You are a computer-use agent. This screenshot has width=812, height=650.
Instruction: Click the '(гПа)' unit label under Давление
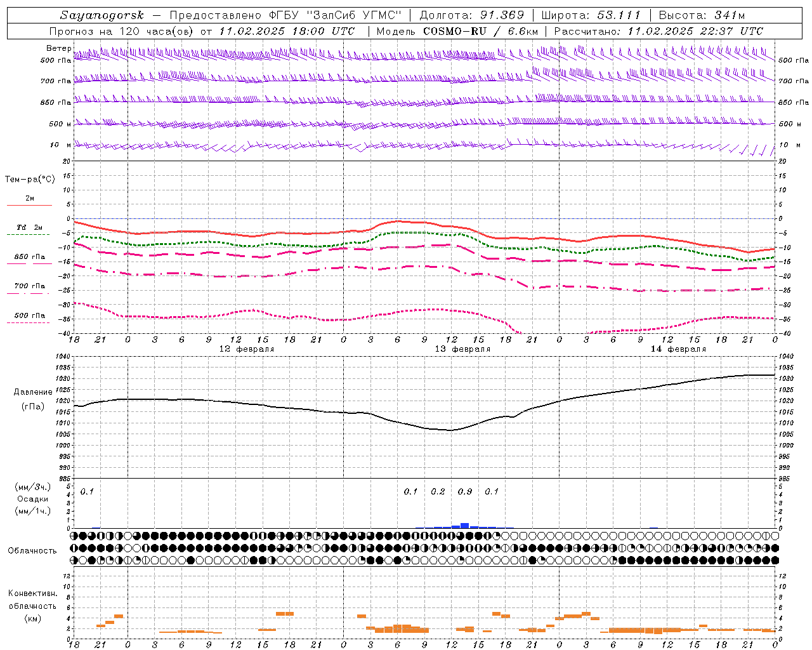(x=33, y=406)
